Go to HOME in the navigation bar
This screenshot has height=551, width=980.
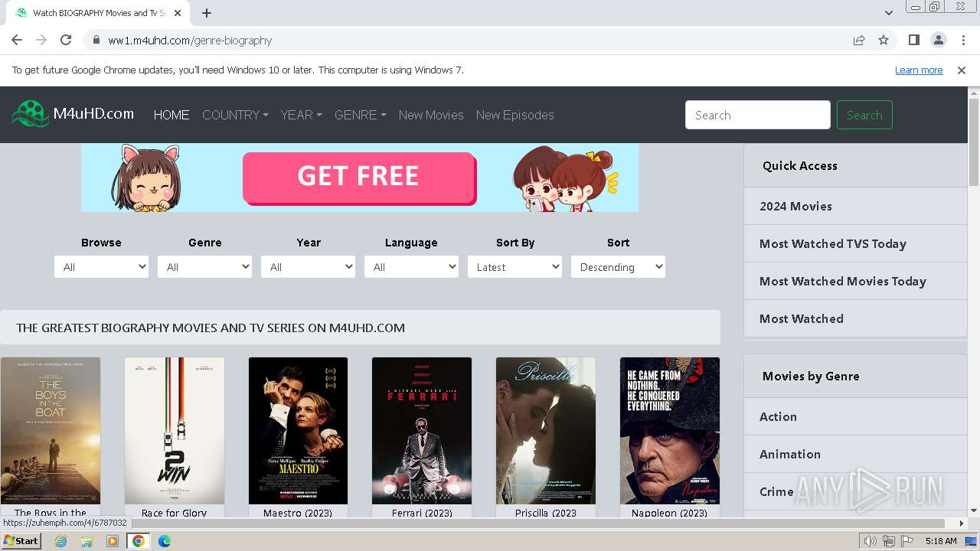(171, 115)
